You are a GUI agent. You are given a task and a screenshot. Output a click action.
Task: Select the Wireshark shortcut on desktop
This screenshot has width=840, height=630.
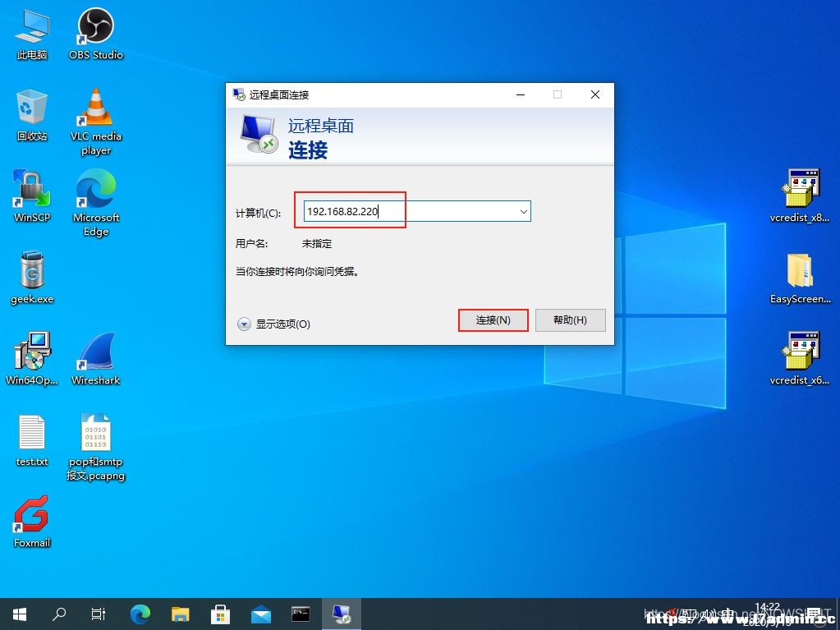coord(96,359)
